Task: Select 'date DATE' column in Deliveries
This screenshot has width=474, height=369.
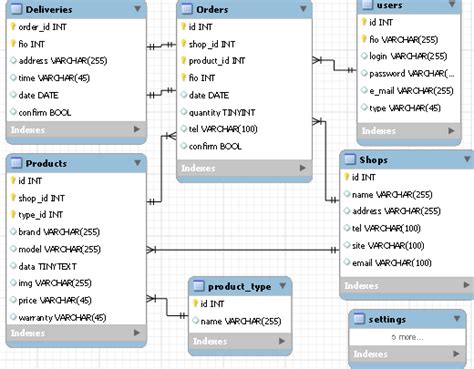Action: 38,95
